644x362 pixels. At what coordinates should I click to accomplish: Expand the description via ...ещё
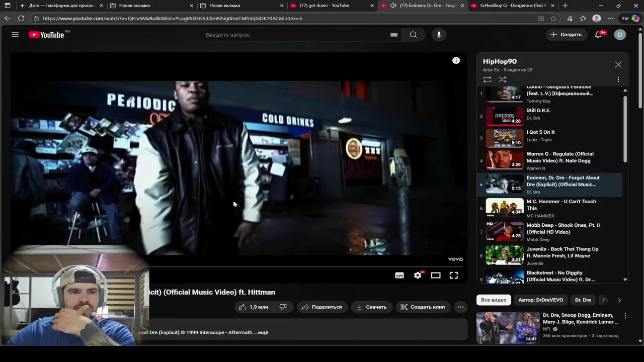coord(263,332)
